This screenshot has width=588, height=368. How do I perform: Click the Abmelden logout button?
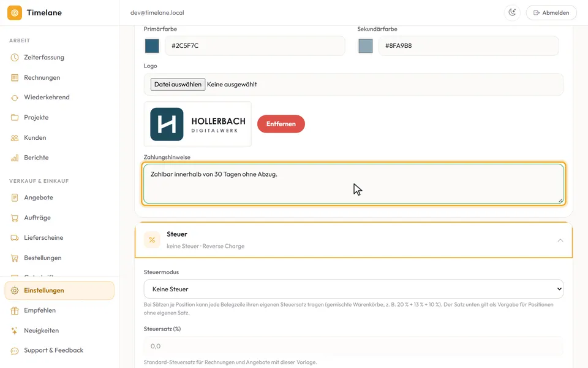click(x=551, y=13)
